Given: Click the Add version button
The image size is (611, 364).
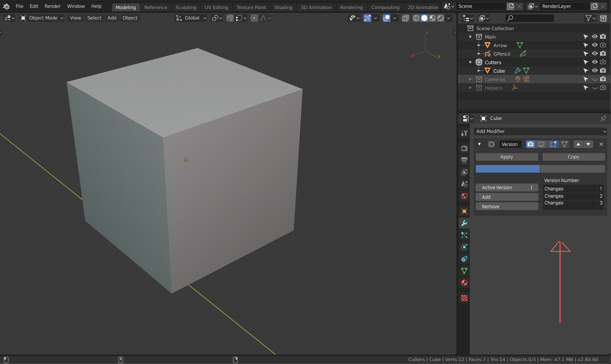Looking at the screenshot, I should tap(507, 197).
